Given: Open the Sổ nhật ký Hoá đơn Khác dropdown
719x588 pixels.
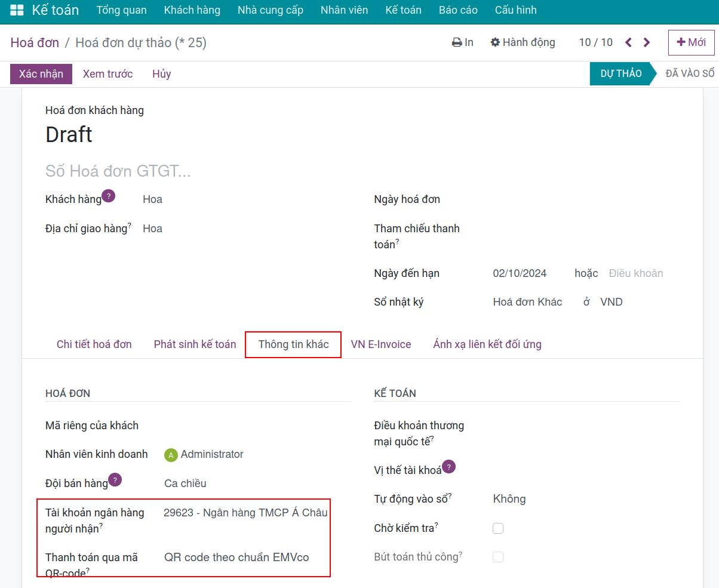Looking at the screenshot, I should (527, 302).
